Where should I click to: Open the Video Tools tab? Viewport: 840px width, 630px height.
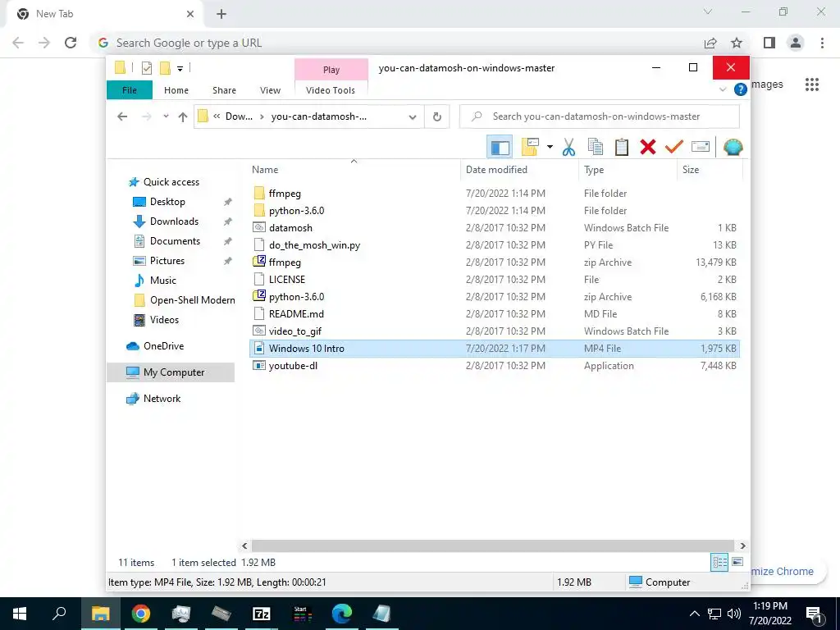pos(331,90)
